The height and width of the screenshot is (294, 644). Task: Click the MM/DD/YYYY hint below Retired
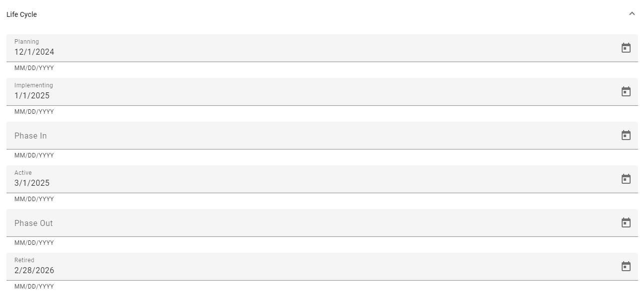tap(34, 287)
